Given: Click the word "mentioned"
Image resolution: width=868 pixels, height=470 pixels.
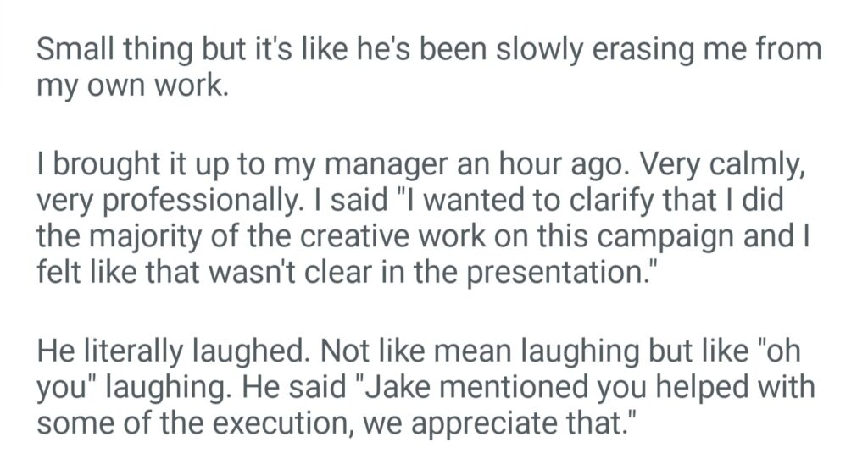Looking at the screenshot, I should click(x=520, y=388).
